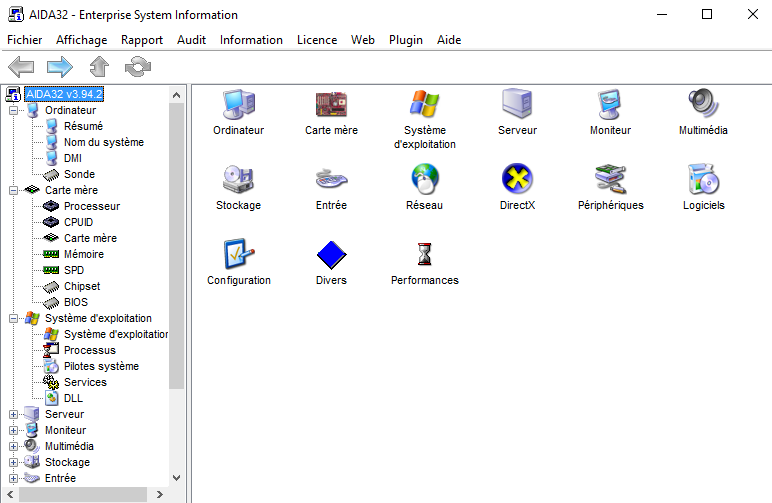Open the Performances hourglass icon

[x=424, y=254]
